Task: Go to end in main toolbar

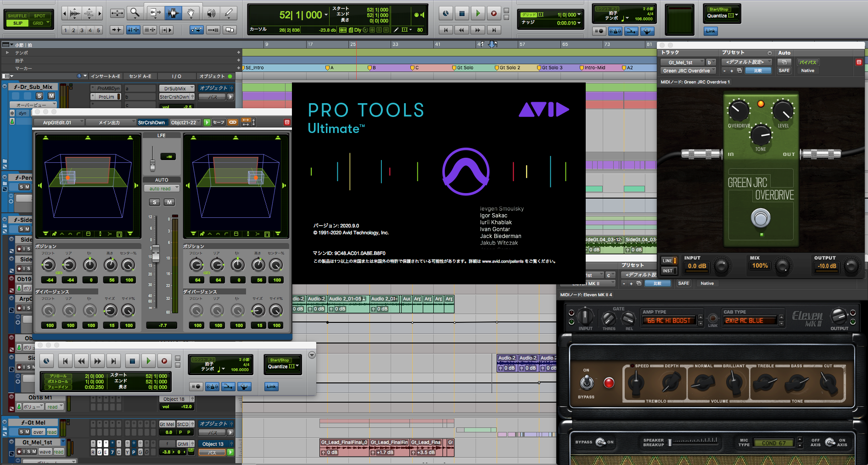Action: 494,30
